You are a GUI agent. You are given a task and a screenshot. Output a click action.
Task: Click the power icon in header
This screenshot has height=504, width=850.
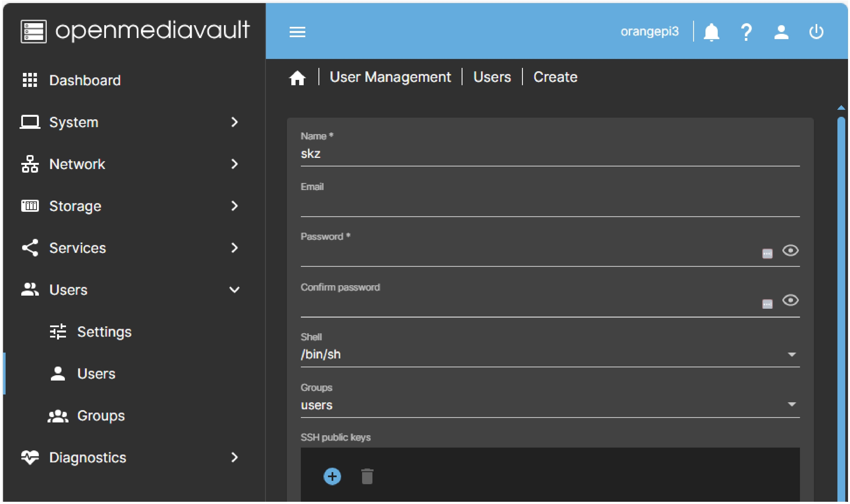(x=816, y=32)
